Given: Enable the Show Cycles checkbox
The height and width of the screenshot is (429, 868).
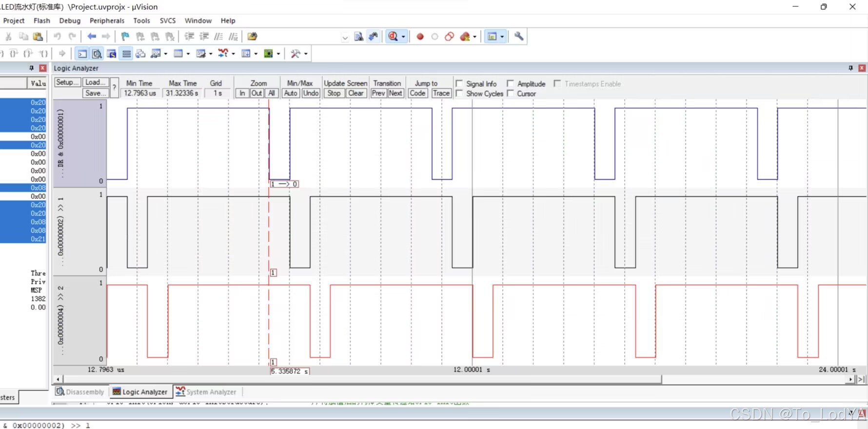Looking at the screenshot, I should [459, 93].
